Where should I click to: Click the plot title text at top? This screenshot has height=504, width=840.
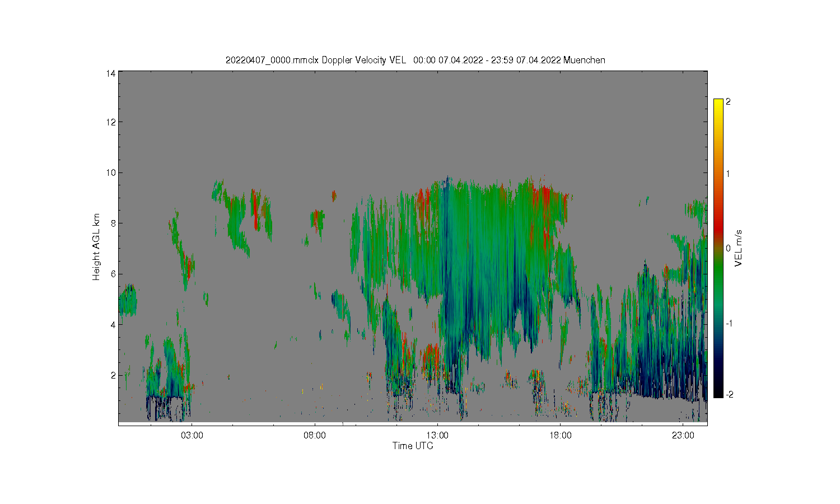415,60
